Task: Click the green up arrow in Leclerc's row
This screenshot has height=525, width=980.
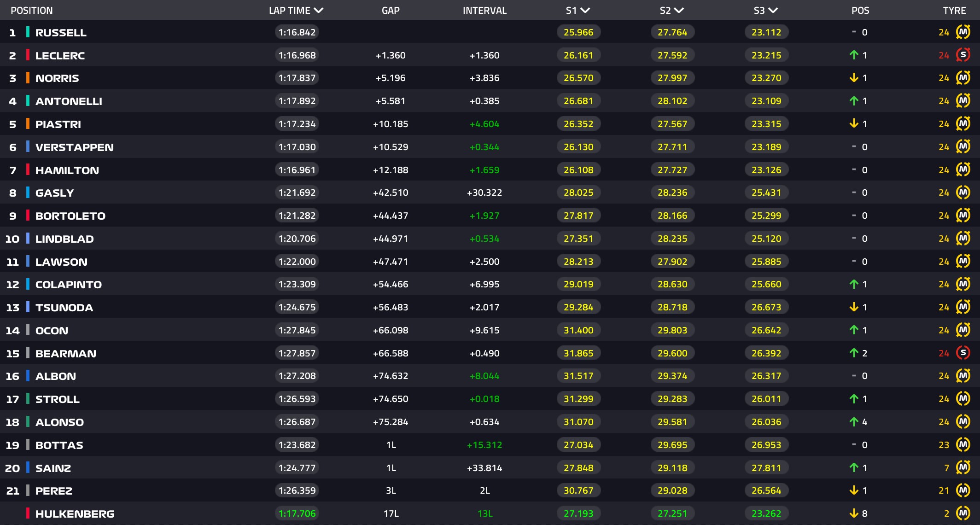Action: (854, 55)
